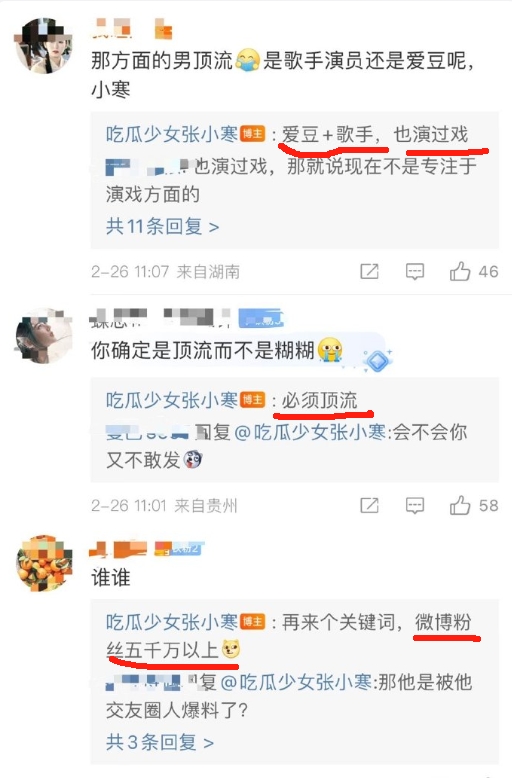Expand 共11条回复 replies

coord(162,227)
